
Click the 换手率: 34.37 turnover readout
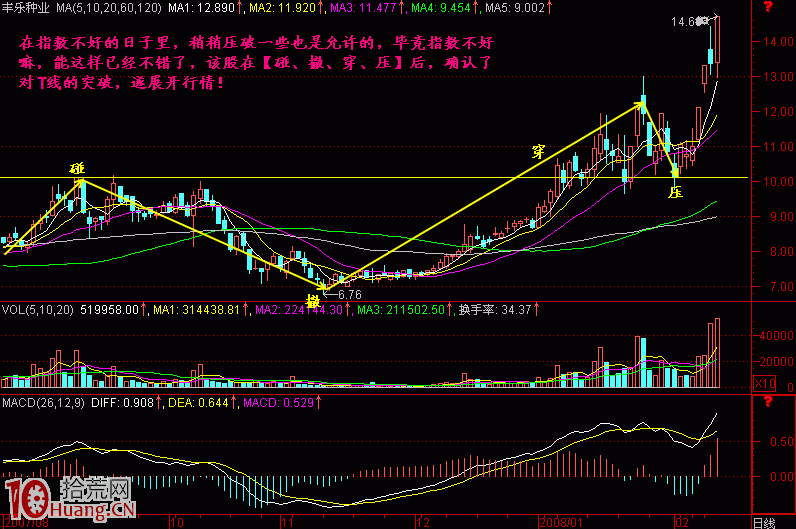pos(495,309)
